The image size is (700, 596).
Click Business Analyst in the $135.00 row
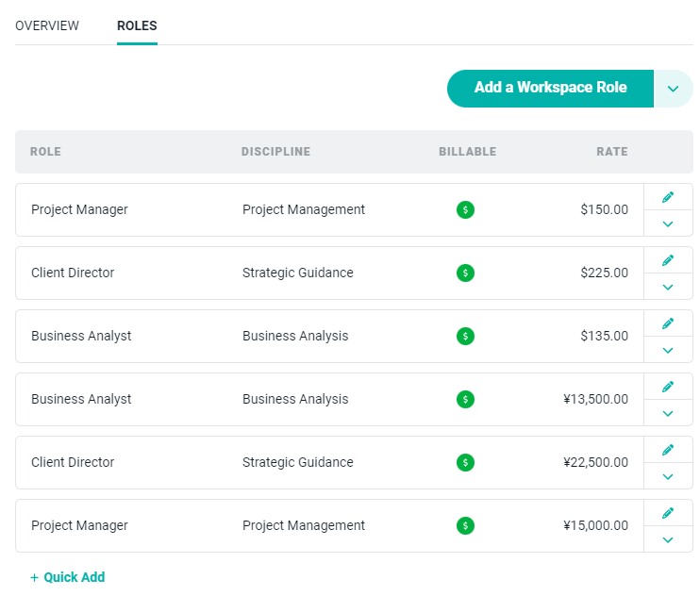pyautogui.click(x=81, y=336)
